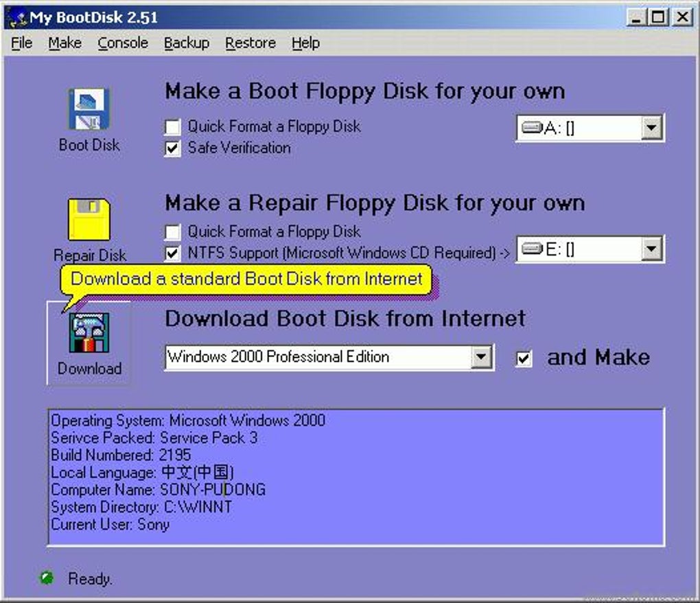Click the 'Computer Name: SONY-PUDONG' line
The height and width of the screenshot is (603, 700).
click(158, 490)
